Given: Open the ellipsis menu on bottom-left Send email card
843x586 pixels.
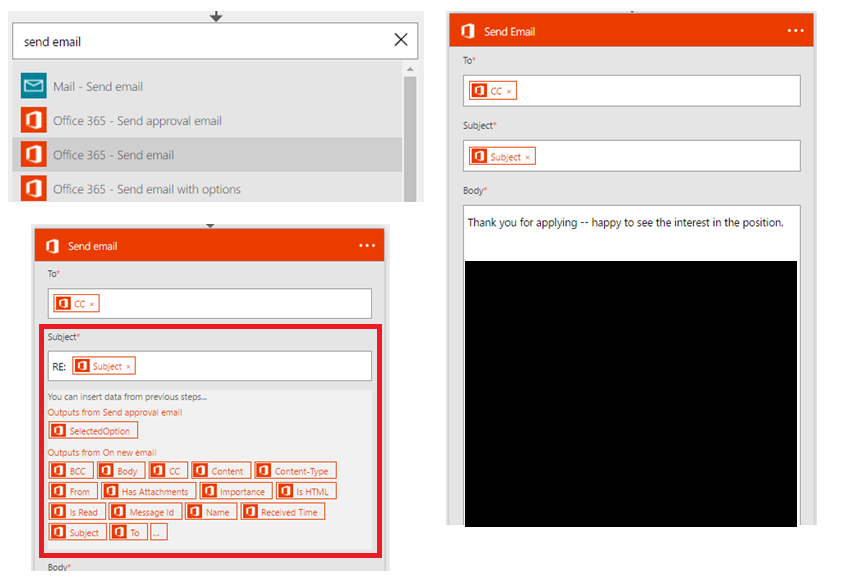Looking at the screenshot, I should point(368,246).
